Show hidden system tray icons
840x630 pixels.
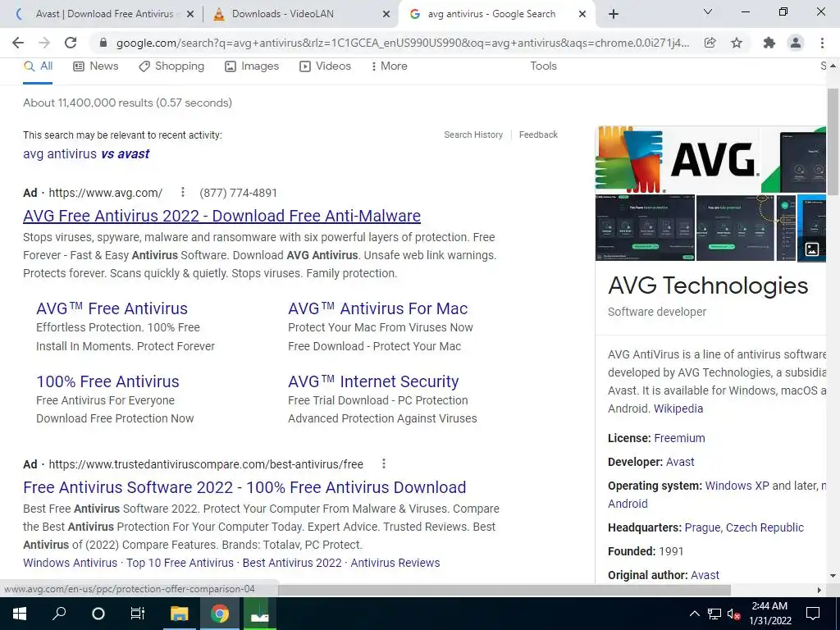click(x=694, y=614)
